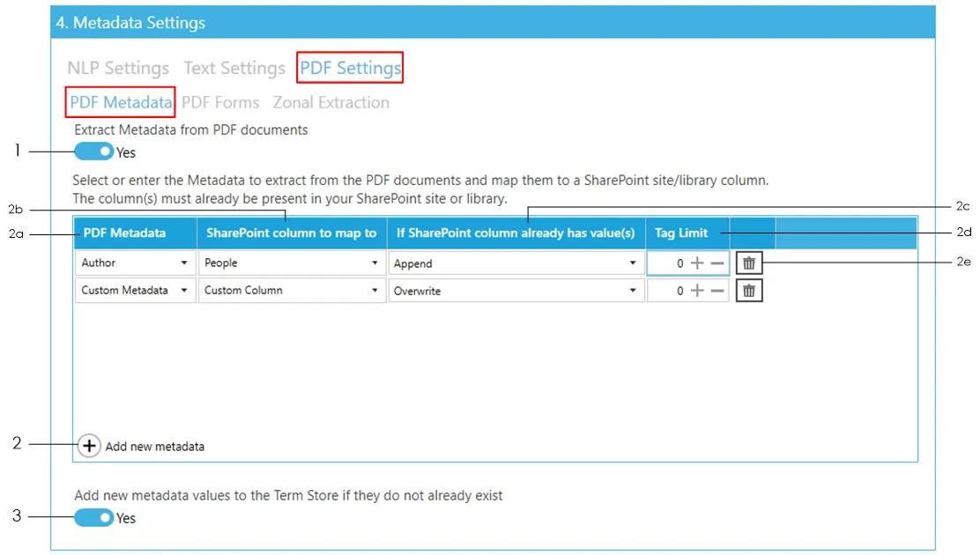This screenshot has height=555, width=980.
Task: Increase Tag Limit for Author row
Action: click(697, 263)
